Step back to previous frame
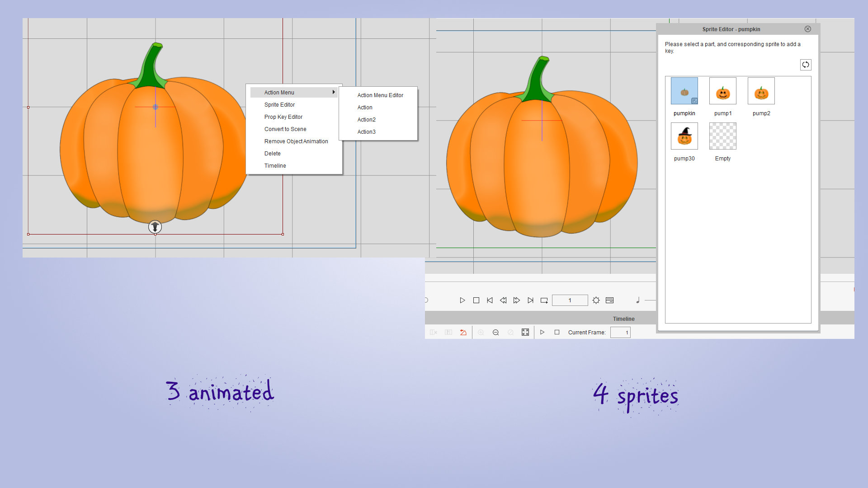 [503, 300]
